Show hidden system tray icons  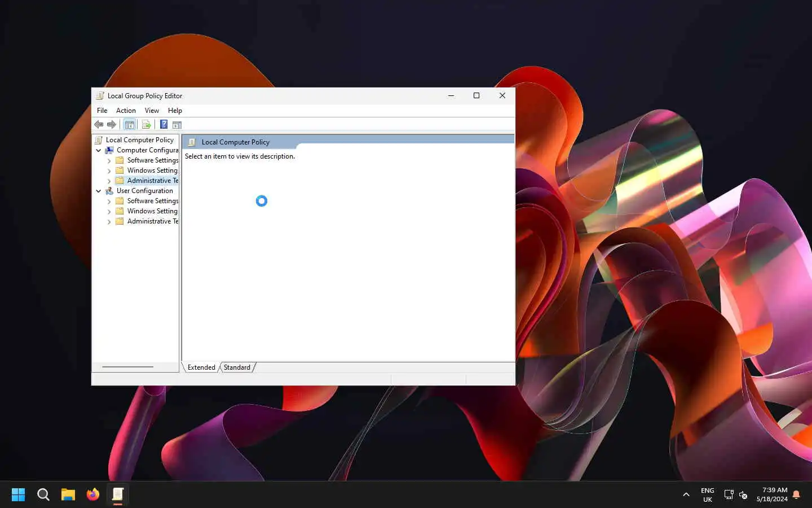pyautogui.click(x=686, y=494)
